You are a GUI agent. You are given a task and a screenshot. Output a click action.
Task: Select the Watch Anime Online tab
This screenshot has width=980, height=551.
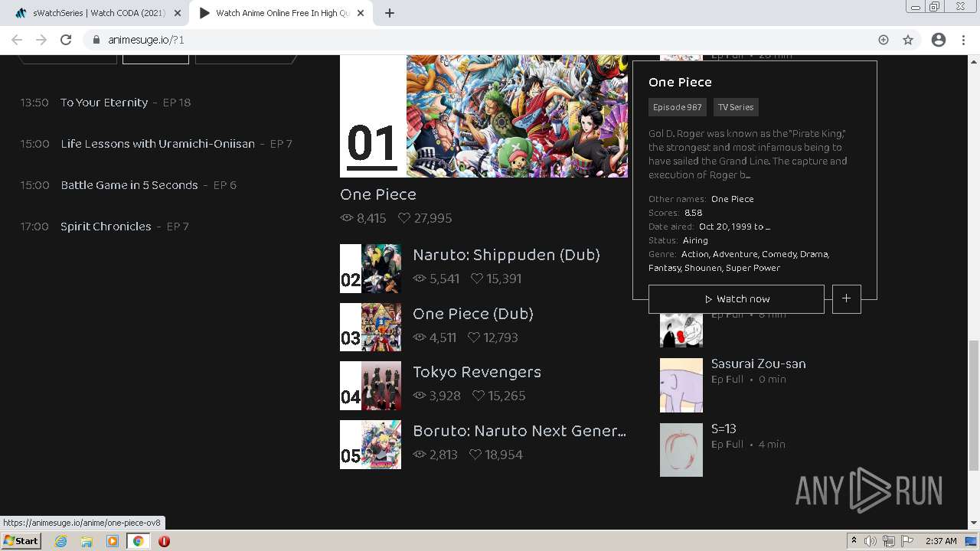click(x=282, y=13)
